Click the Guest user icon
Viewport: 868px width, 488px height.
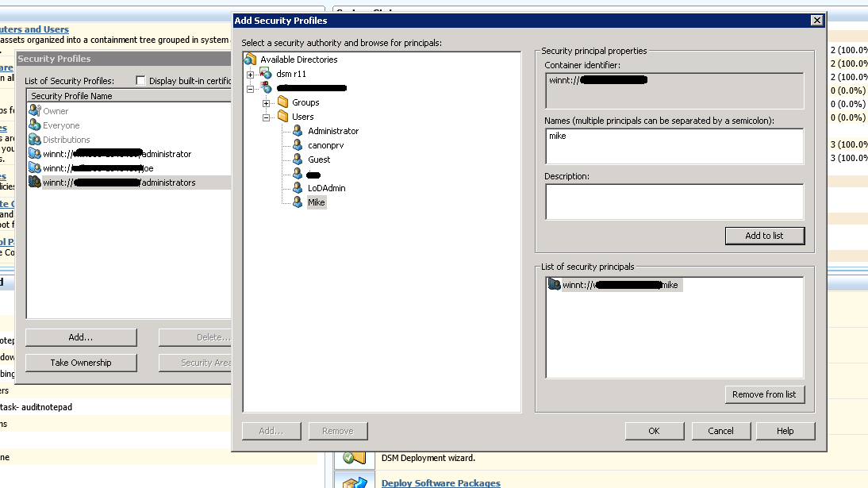pos(298,159)
